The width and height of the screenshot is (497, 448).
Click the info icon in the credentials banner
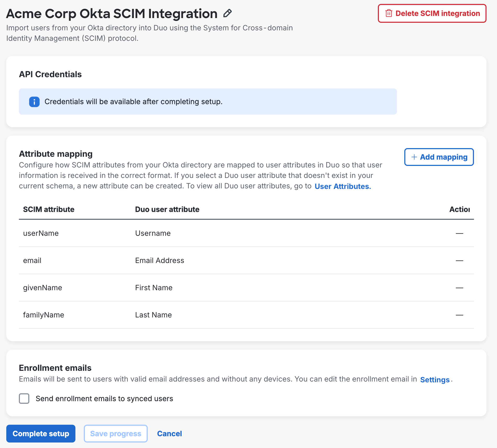34,102
